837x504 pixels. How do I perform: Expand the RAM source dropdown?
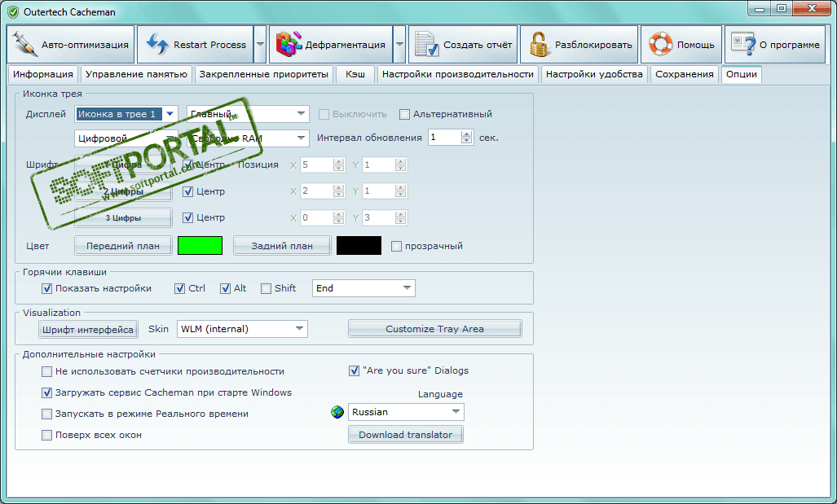[301, 138]
